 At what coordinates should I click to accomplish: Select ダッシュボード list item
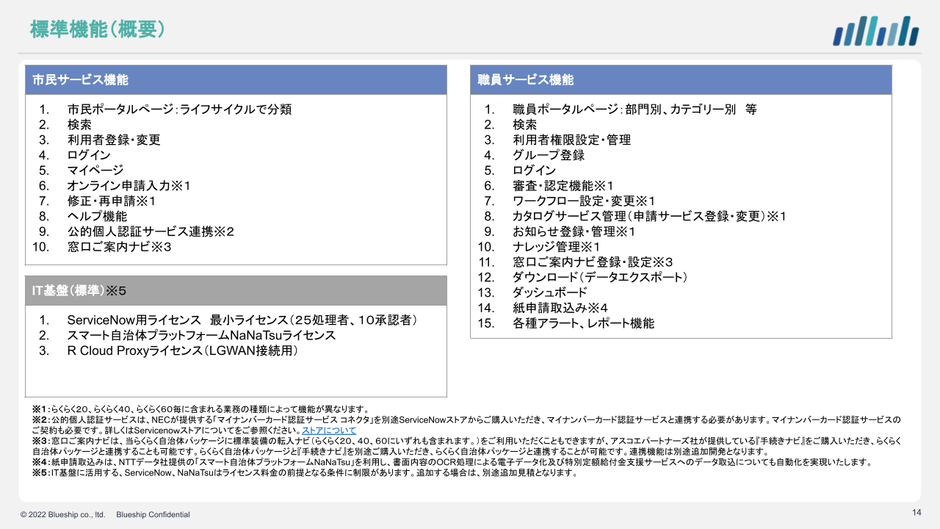(x=549, y=292)
